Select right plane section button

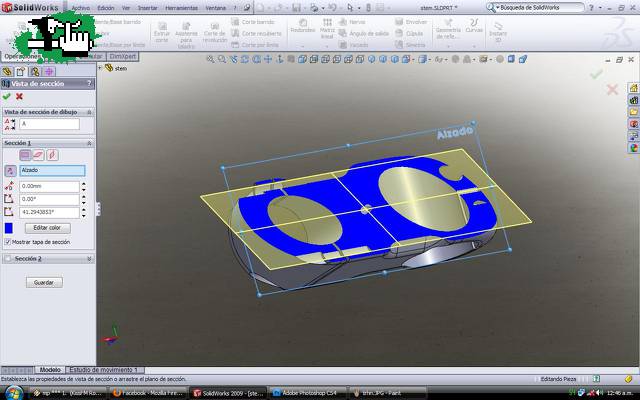pos(52,155)
